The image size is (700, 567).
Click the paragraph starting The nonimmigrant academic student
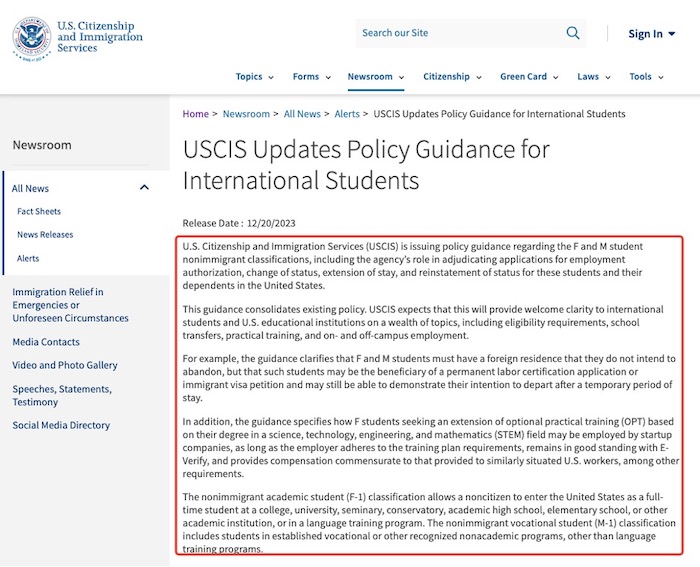[429, 523]
